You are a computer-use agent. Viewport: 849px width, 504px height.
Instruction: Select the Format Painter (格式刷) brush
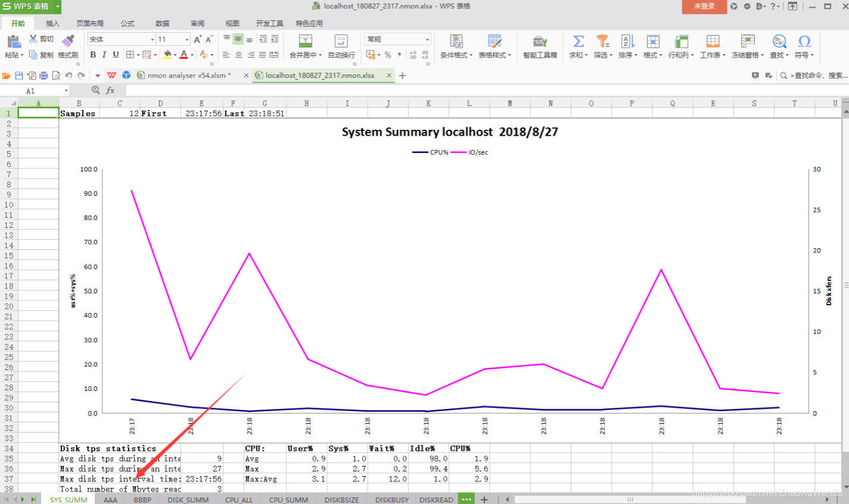pos(68,40)
